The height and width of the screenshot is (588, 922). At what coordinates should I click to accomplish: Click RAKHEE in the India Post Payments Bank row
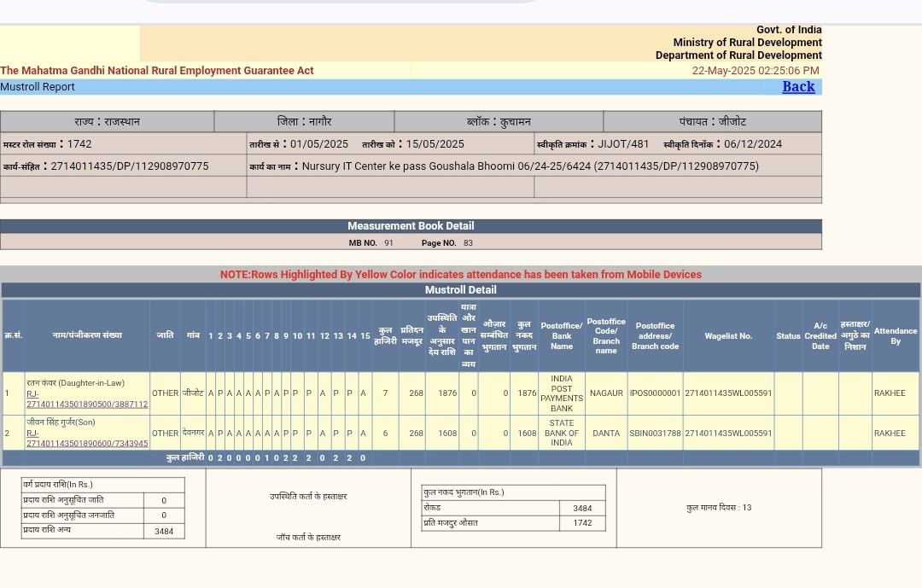coord(890,393)
